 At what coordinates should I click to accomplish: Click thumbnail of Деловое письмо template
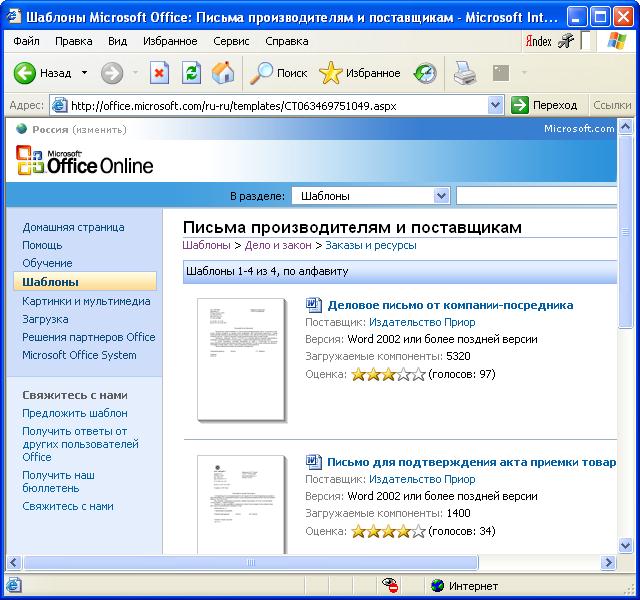tap(241, 360)
